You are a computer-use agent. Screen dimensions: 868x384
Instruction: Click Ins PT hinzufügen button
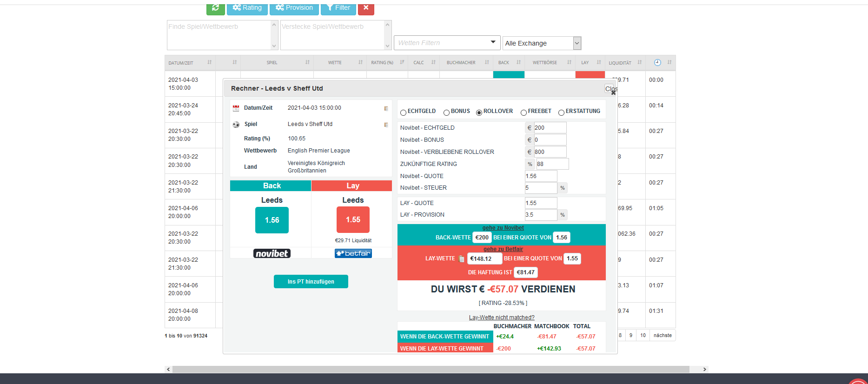pyautogui.click(x=311, y=282)
